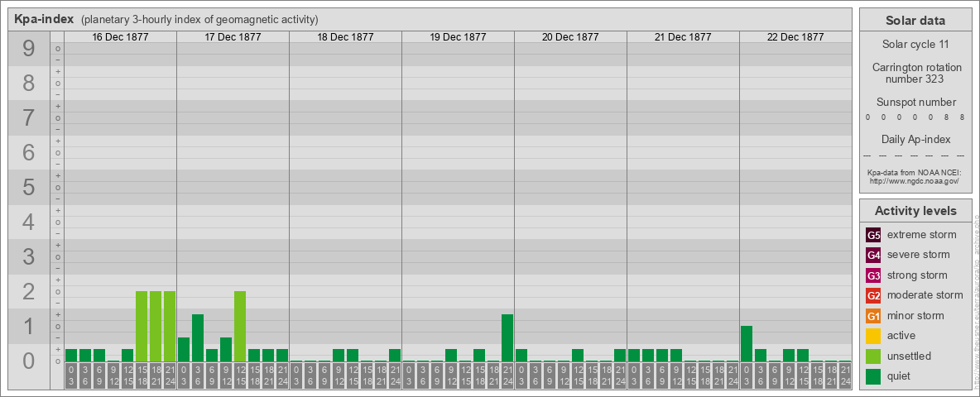
Task: Select the light green 'unsettled' legend swatch
Action: coord(873,356)
